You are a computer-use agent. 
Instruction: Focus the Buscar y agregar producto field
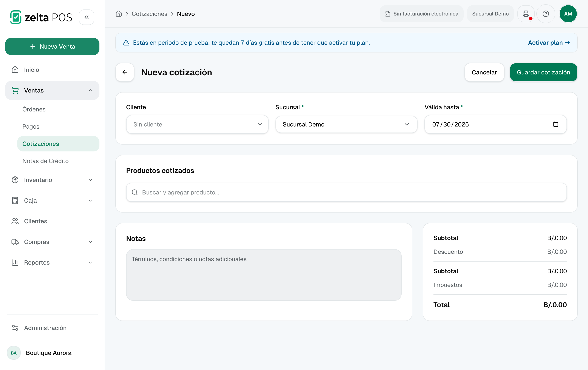[x=346, y=192]
